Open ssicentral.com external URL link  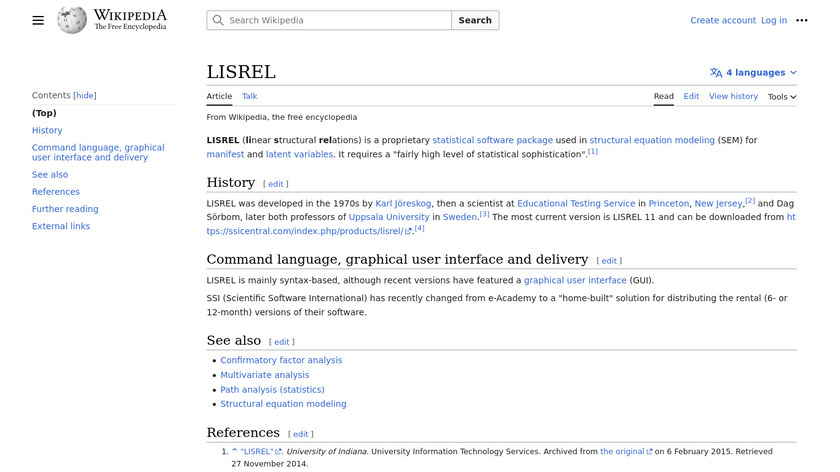coord(309,231)
